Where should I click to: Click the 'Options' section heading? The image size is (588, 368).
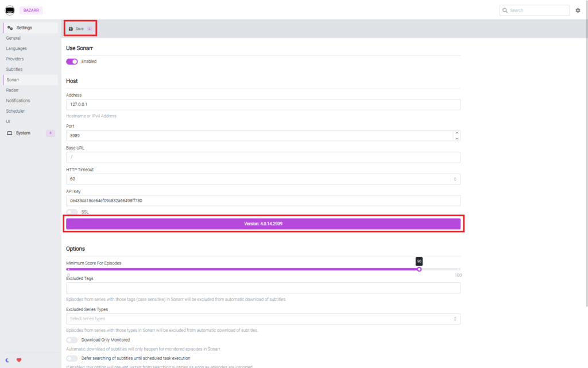75,249
